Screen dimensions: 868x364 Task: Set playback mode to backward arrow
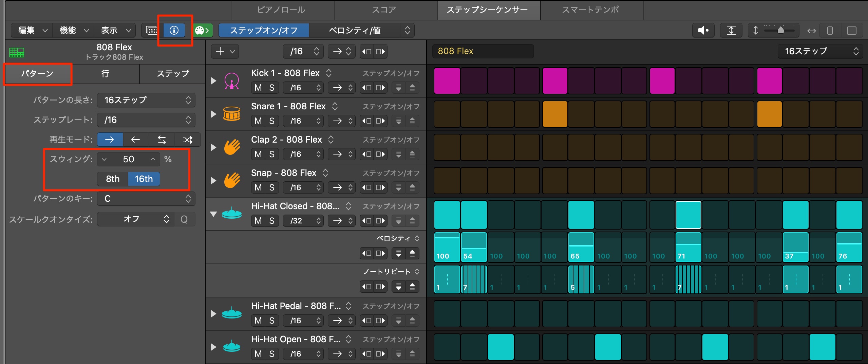point(136,140)
